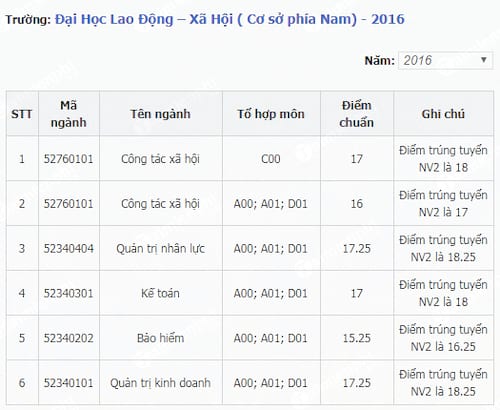Select the C00 subject combination cell
The image size is (500, 410).
point(271,159)
